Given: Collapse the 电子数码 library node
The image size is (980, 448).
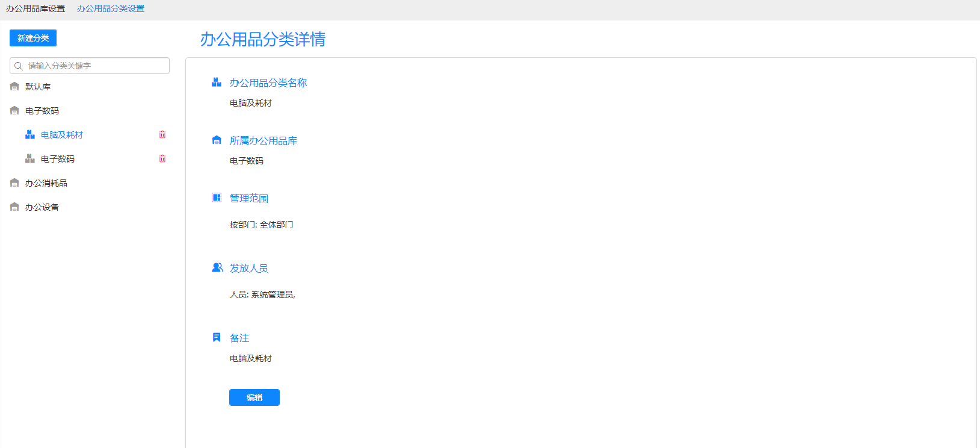Looking at the screenshot, I should (42, 111).
